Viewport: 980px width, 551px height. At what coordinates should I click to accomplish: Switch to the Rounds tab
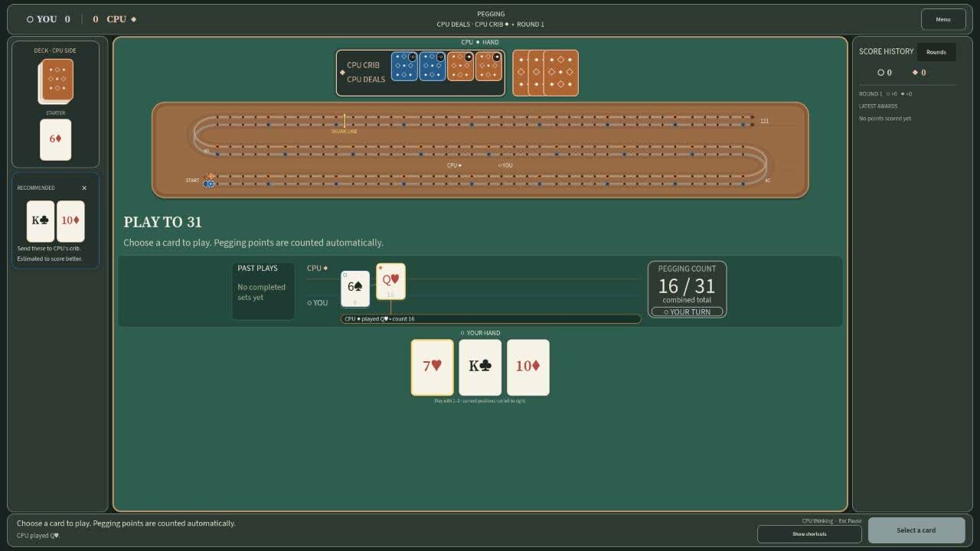[x=936, y=52]
